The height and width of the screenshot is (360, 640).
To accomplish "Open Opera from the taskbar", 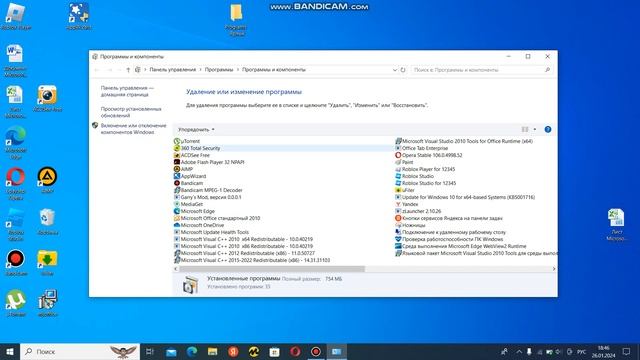I will (x=295, y=351).
